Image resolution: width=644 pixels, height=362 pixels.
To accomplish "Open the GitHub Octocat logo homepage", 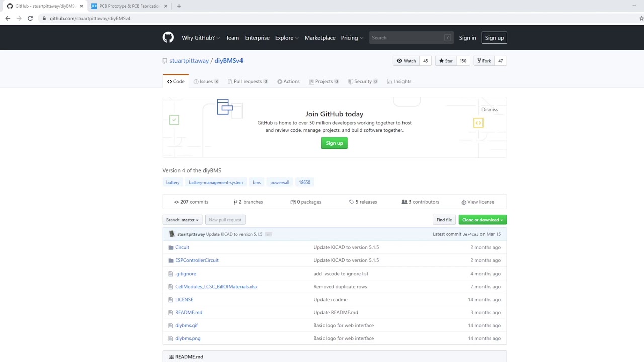I will [x=168, y=38].
